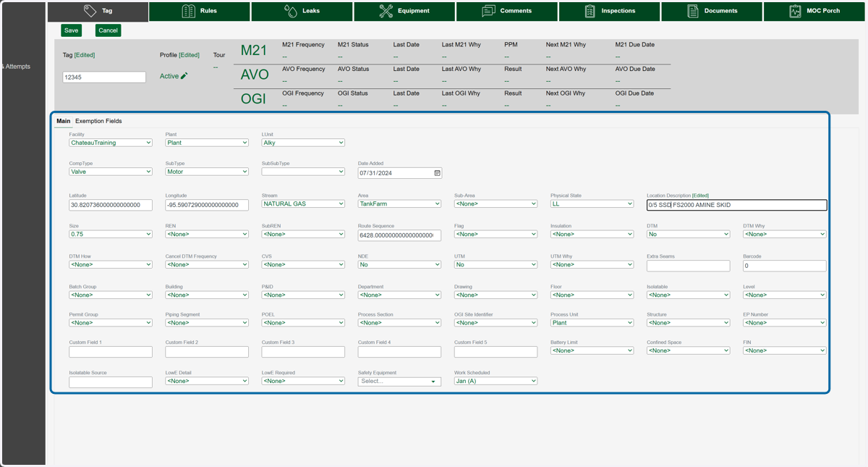Viewport: 868px width, 467px height.
Task: Open the UTM Why dropdown
Action: coord(592,264)
